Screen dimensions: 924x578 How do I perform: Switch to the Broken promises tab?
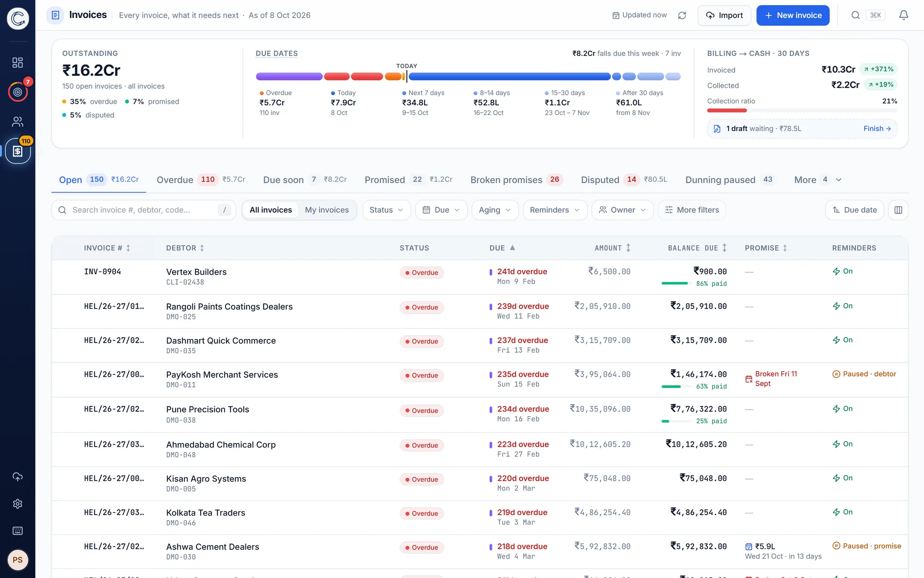tap(517, 180)
